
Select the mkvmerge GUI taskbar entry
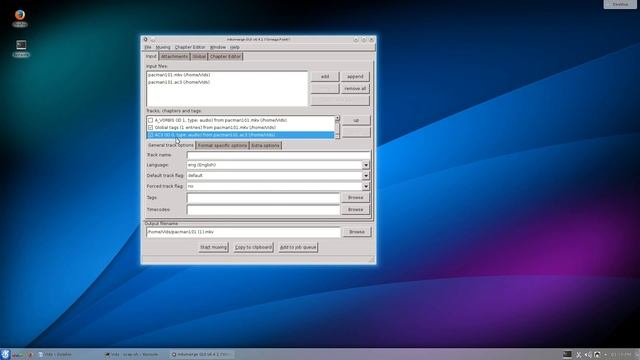click(201, 355)
